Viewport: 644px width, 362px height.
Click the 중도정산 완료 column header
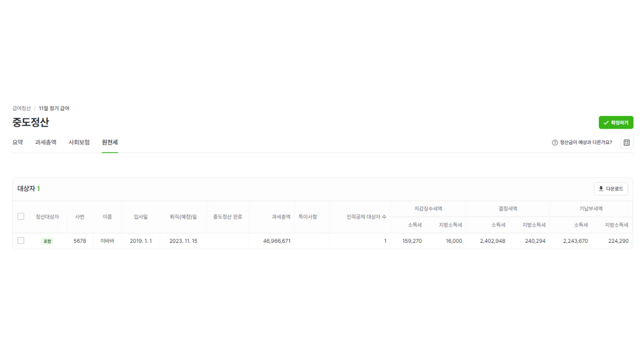point(227,217)
